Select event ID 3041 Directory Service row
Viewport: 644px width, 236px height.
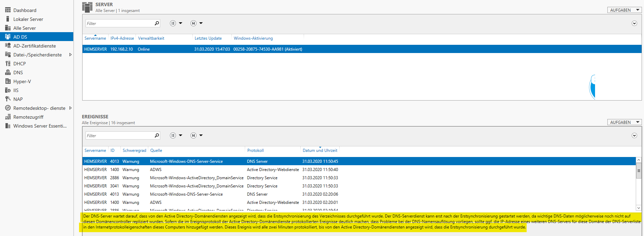pyautogui.click(x=359, y=186)
